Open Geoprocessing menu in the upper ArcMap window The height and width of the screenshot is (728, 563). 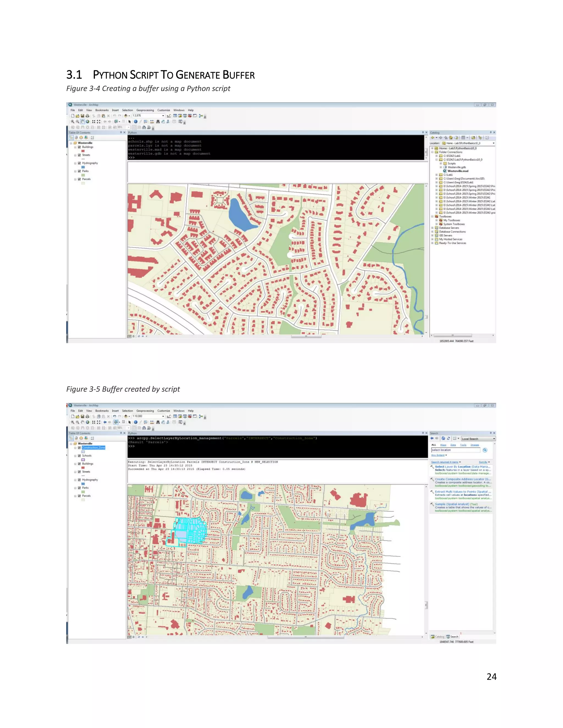click(145, 110)
